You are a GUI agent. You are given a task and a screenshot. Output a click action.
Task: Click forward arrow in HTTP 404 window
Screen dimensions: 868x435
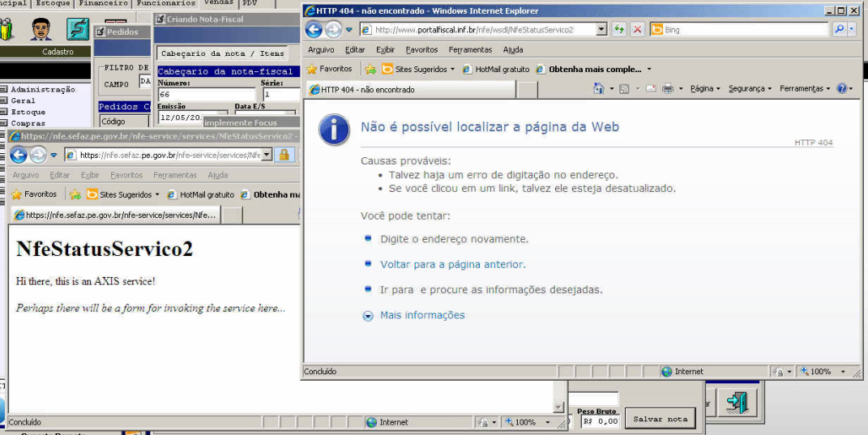pyautogui.click(x=333, y=29)
